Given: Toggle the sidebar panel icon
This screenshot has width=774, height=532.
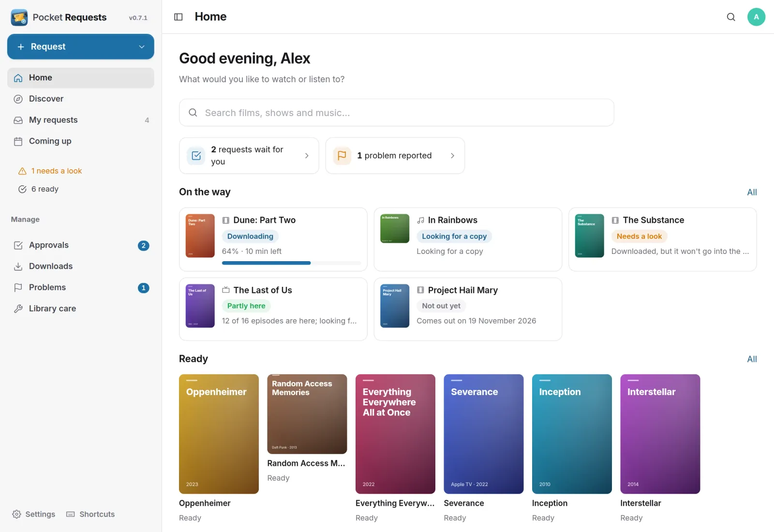Looking at the screenshot, I should coord(179,17).
